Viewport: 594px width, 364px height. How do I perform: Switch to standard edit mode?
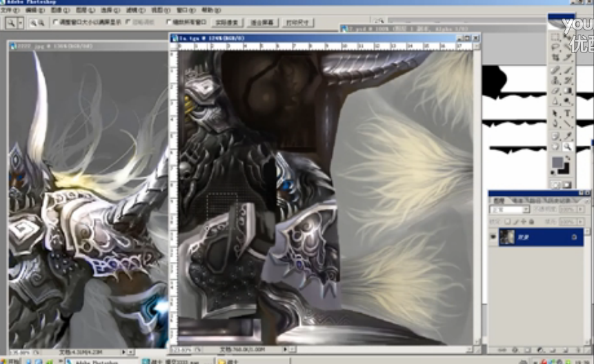point(556,185)
